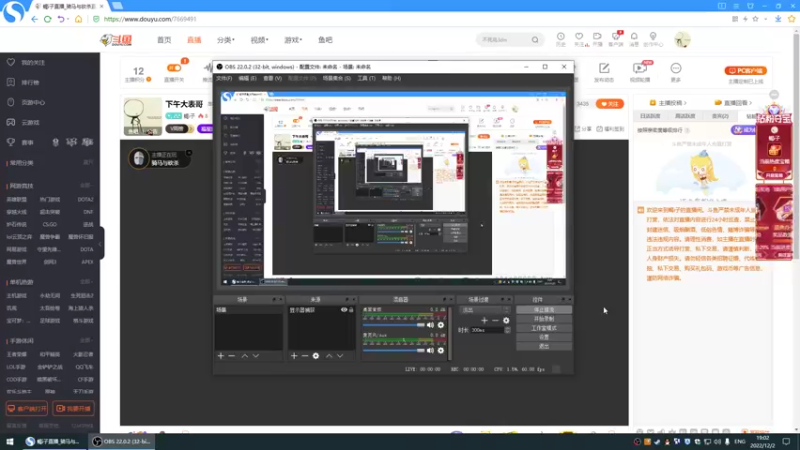This screenshot has height=450, width=800.
Task: Move source down in sources list
Action: point(340,356)
